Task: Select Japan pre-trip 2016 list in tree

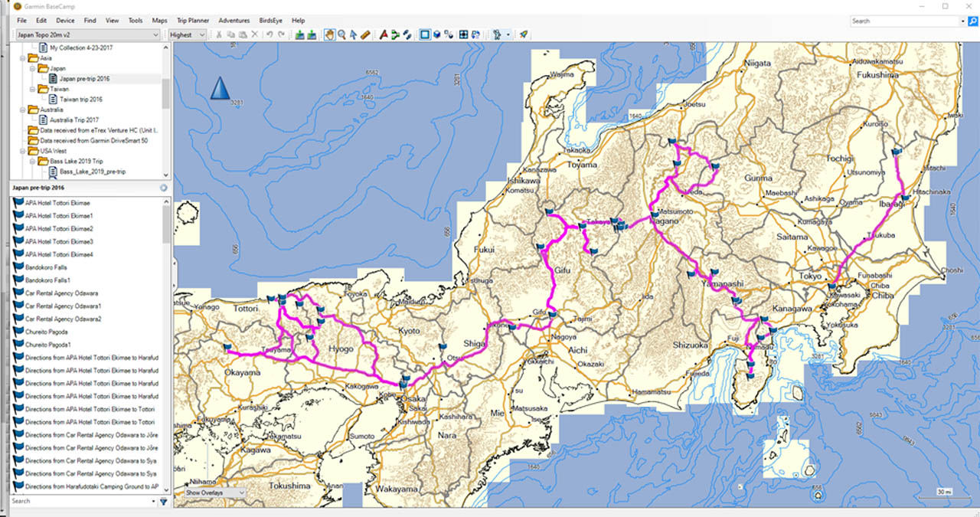Action: tap(84, 78)
